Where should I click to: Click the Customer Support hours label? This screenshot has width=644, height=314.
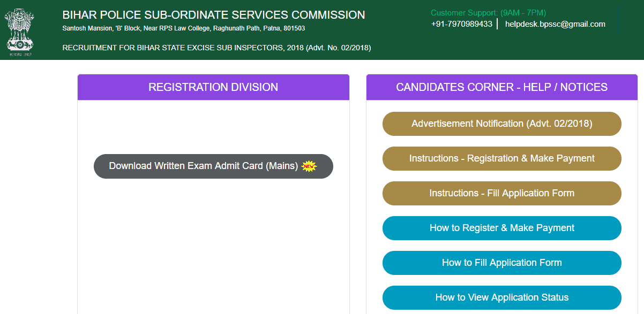point(488,13)
